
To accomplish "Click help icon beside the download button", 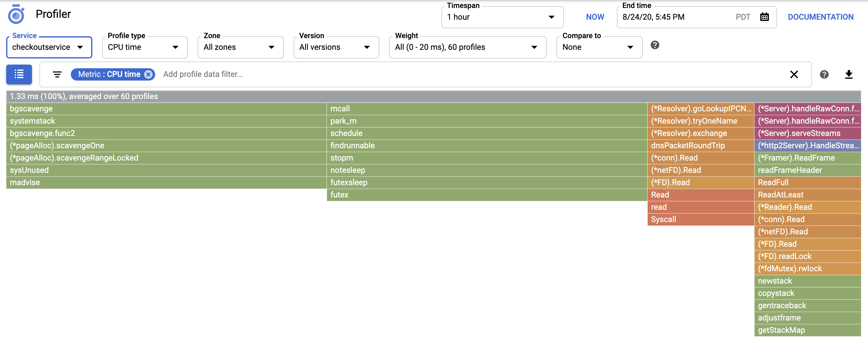I will [824, 74].
